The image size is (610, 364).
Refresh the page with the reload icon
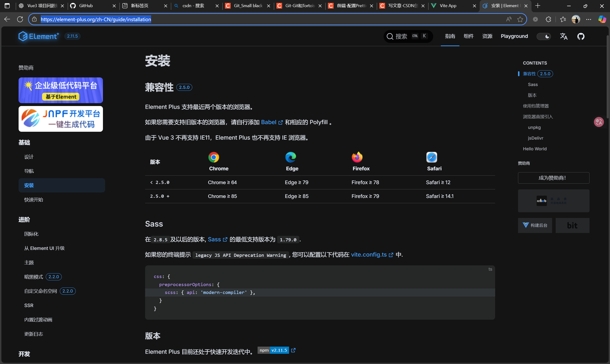pos(20,19)
